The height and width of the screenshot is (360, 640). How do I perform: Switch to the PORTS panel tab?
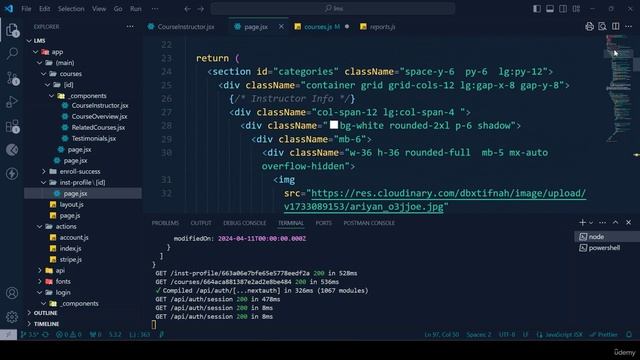323,223
